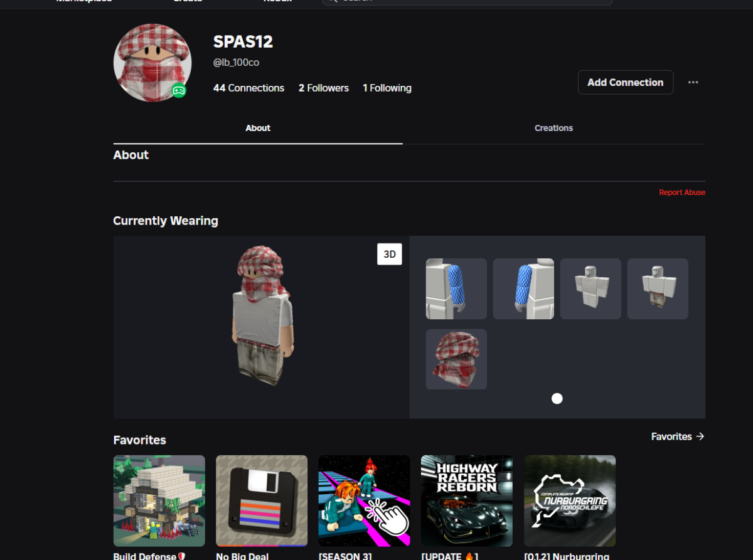
Task: Open the No Big Deal floppy disk game
Action: click(x=262, y=501)
